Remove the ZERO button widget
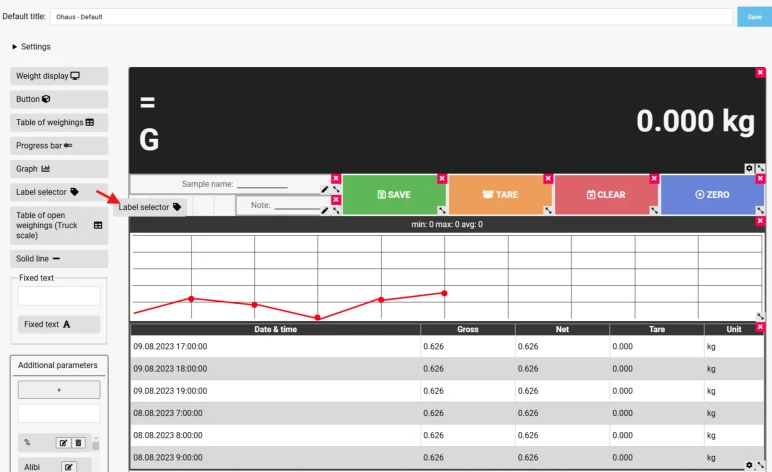The height and width of the screenshot is (472, 772). click(x=760, y=179)
